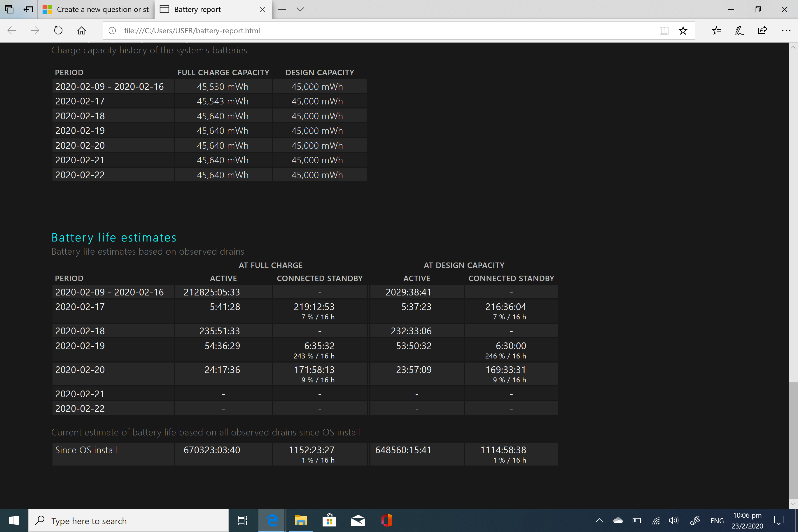798x532 pixels.
Task: Add this page to favorites
Action: click(x=682, y=31)
